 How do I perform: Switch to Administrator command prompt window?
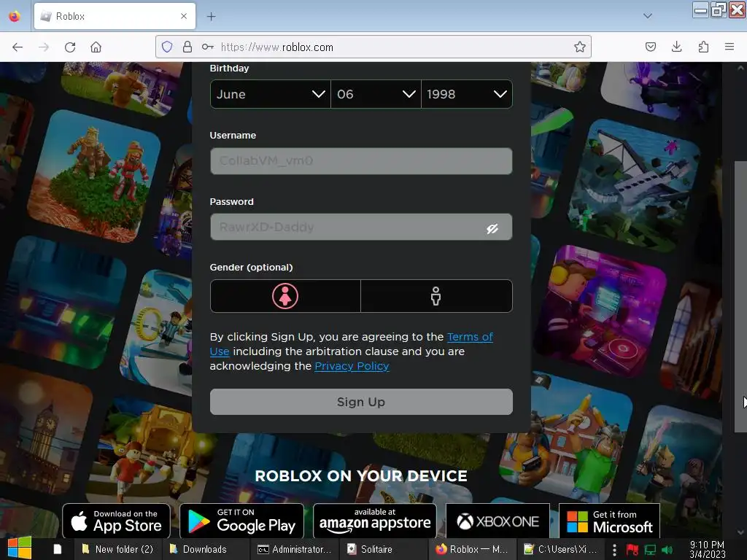(295, 549)
